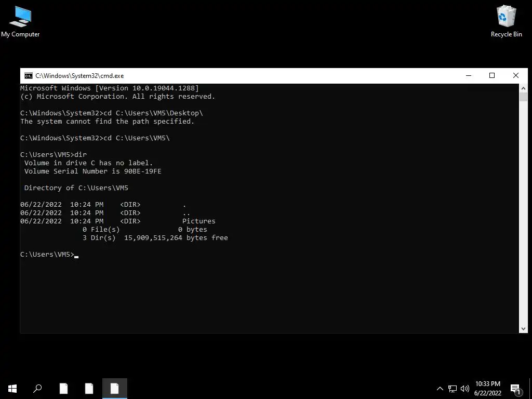Click 'Directory of C:\Users\VM5' line
The width and height of the screenshot is (532, 399).
coord(76,188)
